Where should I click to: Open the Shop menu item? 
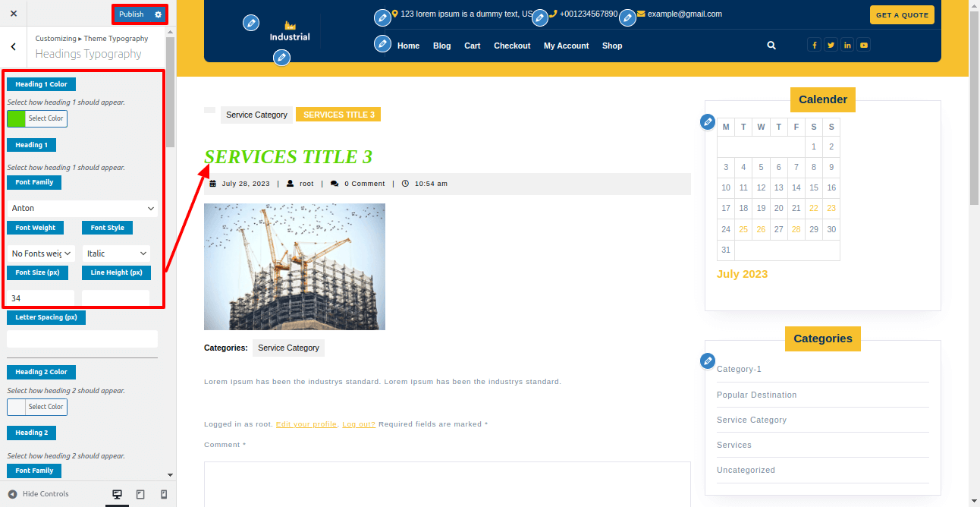(x=612, y=46)
